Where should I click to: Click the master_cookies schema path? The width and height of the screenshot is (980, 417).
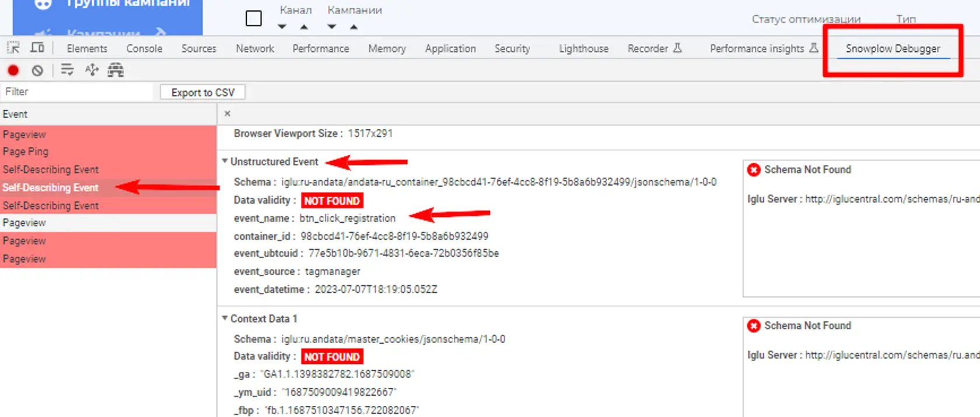pos(393,339)
